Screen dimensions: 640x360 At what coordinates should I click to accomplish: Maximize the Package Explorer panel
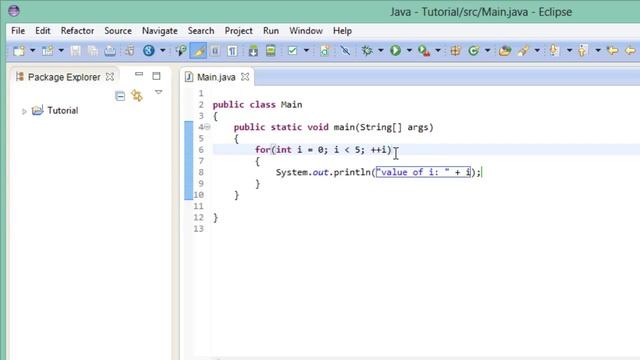click(x=156, y=76)
